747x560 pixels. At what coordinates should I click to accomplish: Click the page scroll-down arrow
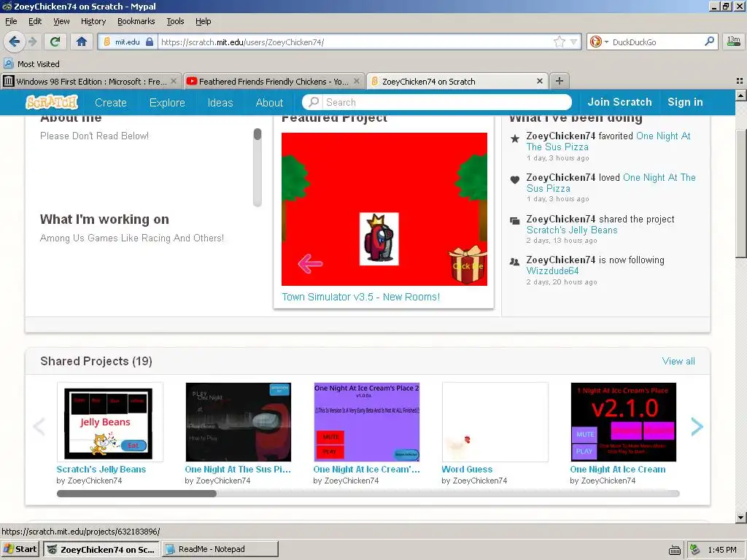point(741,518)
